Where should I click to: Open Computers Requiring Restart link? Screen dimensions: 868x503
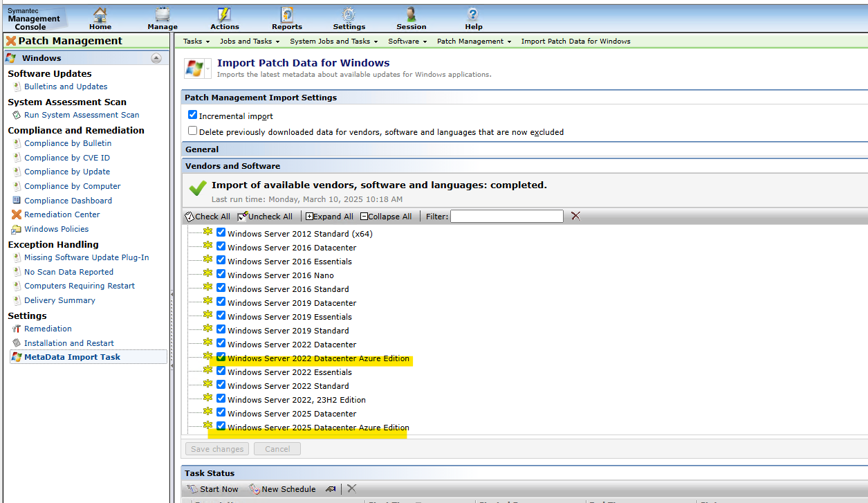[80, 286]
